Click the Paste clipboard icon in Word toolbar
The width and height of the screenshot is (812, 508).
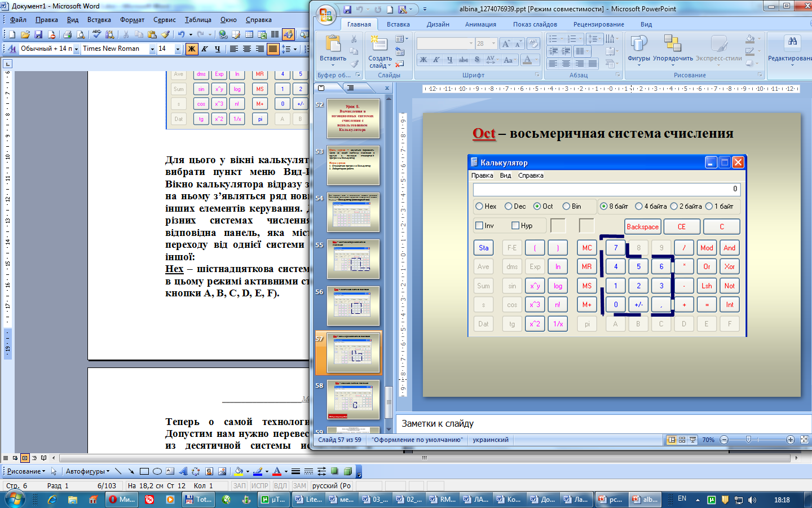(152, 34)
